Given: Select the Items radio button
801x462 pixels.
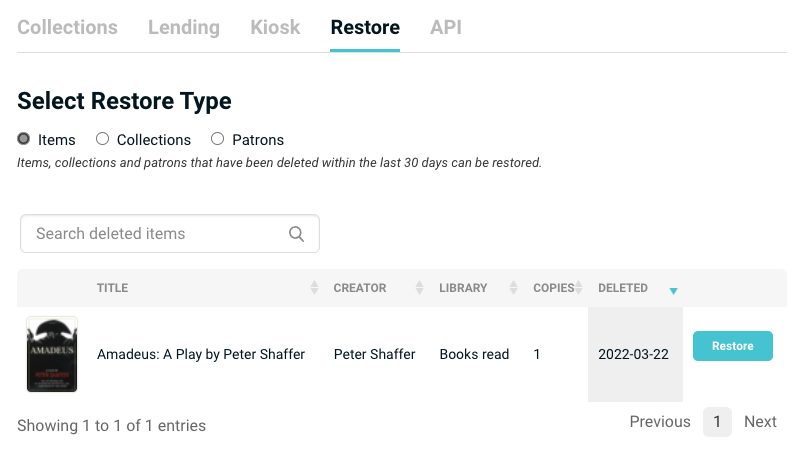Looking at the screenshot, I should point(24,139).
